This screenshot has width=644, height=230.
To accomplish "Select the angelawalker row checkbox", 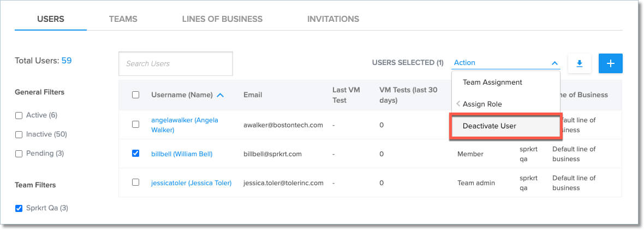I will tap(136, 125).
